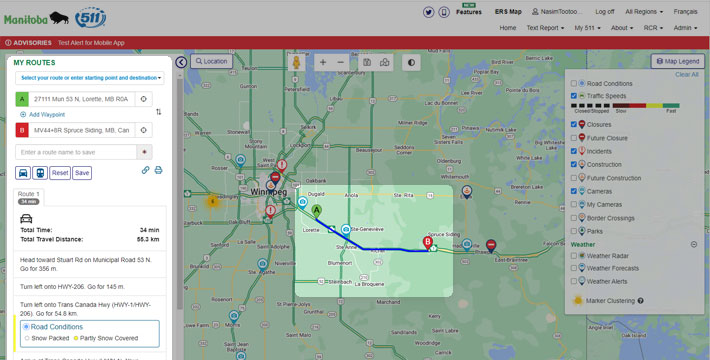Open the Twitter icon link
Screen dimensions: 710x360
428,12
